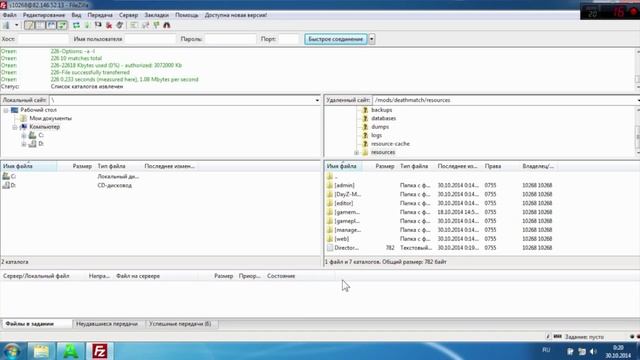640x360 pixels.
Task: Click the Быстрое соединение button
Action: pos(336,39)
